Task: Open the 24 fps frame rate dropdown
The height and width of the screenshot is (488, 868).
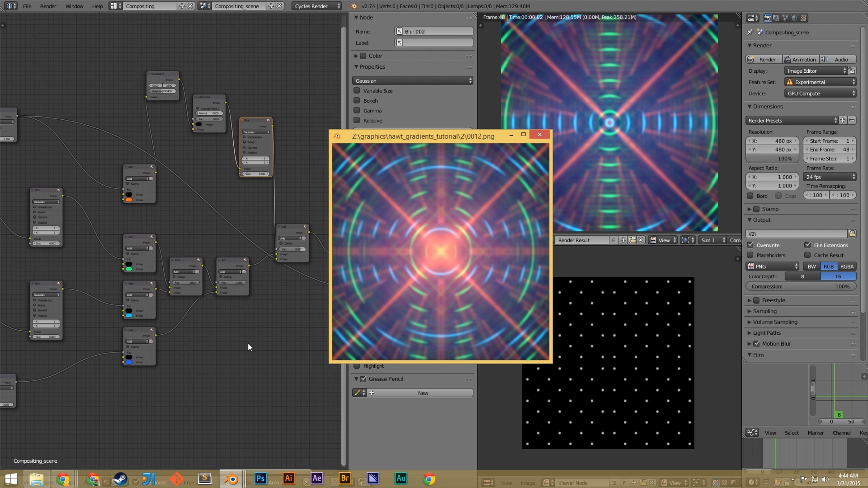Action: pyautogui.click(x=830, y=177)
